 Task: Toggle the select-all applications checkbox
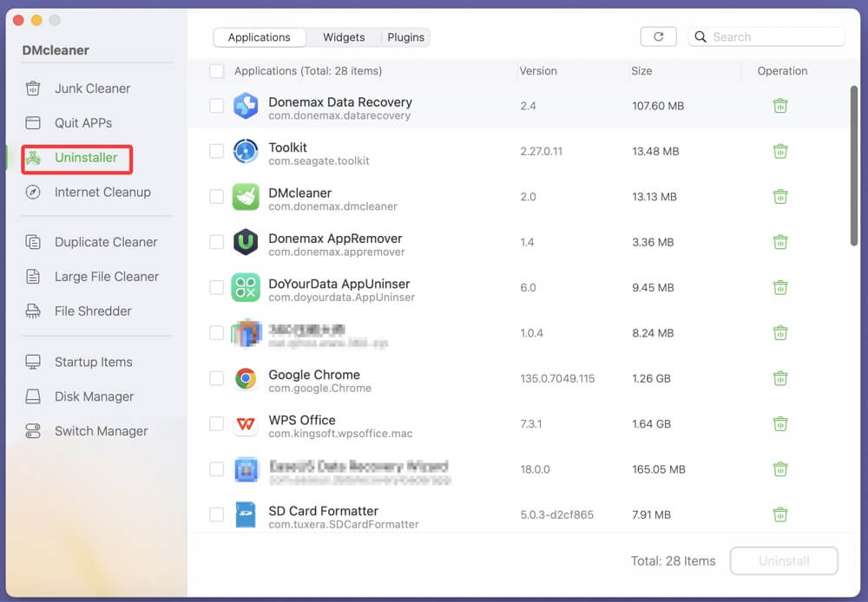tap(216, 71)
